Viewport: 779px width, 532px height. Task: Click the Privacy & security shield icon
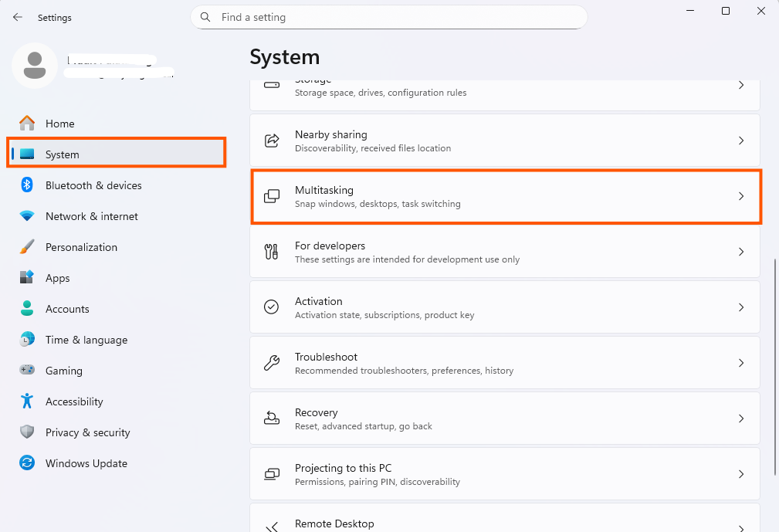click(27, 432)
